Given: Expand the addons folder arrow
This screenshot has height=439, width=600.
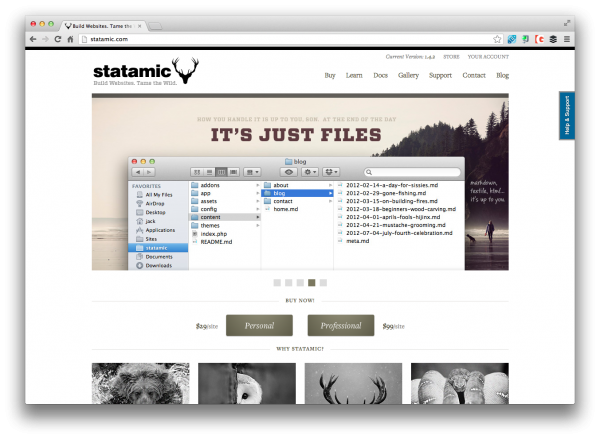Looking at the screenshot, I should point(258,185).
